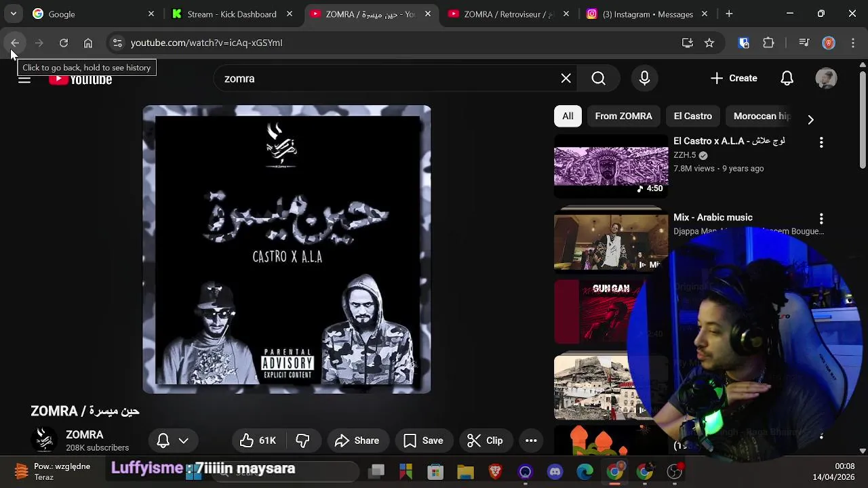Screen dimensions: 868x488
Task: Open YouTube account avatar menu
Action: tap(826, 79)
